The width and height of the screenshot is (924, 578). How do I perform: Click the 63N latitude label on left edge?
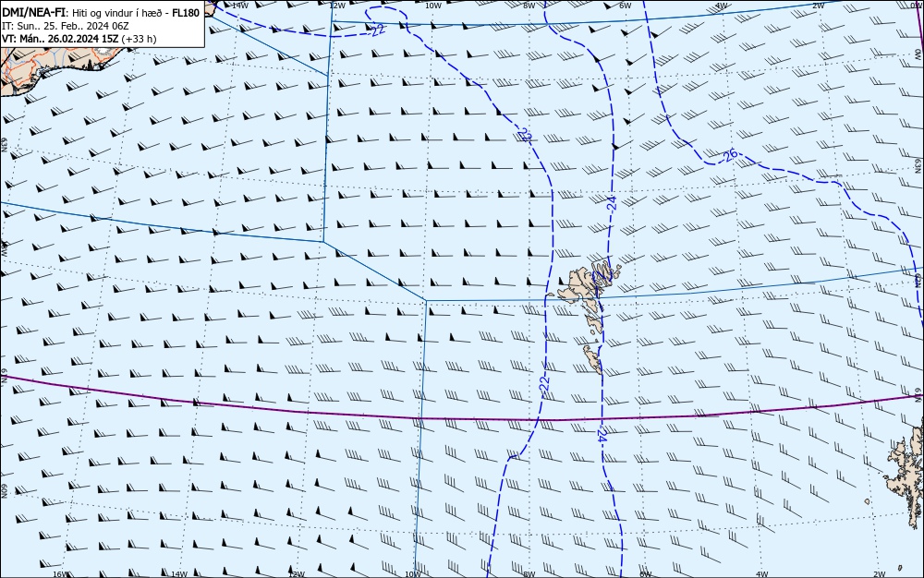[4, 145]
